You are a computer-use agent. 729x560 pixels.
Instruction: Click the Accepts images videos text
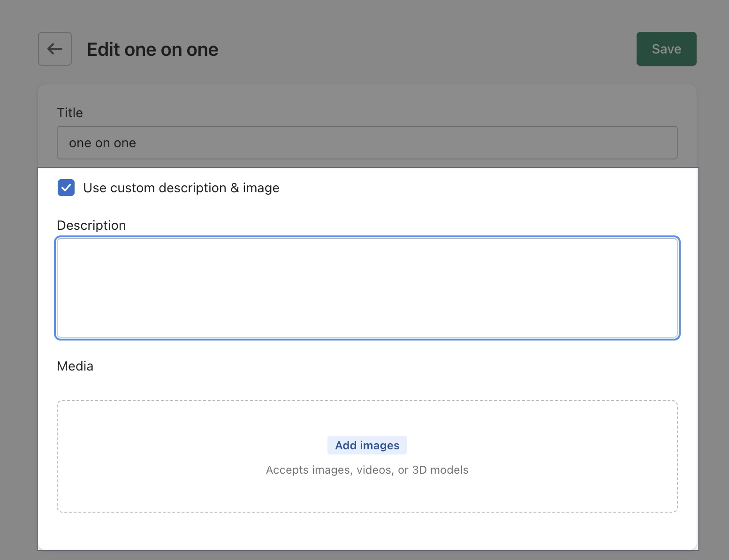click(x=367, y=469)
